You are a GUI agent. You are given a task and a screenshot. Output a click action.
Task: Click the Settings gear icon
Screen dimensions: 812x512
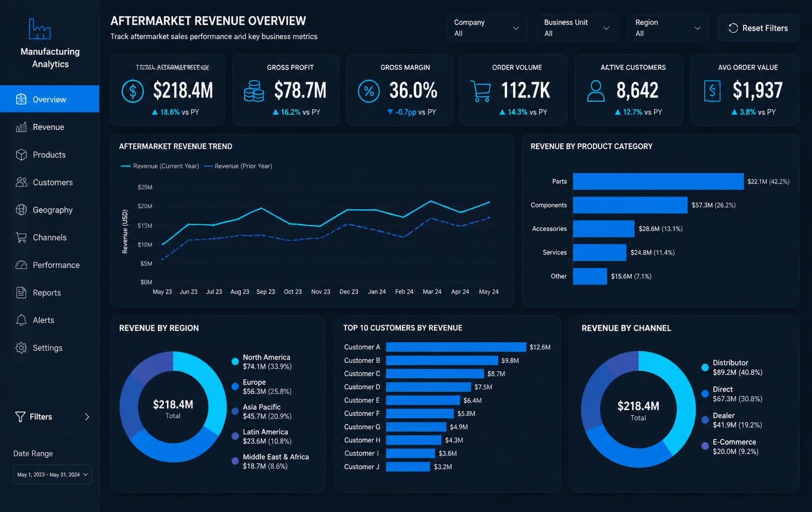coord(21,347)
